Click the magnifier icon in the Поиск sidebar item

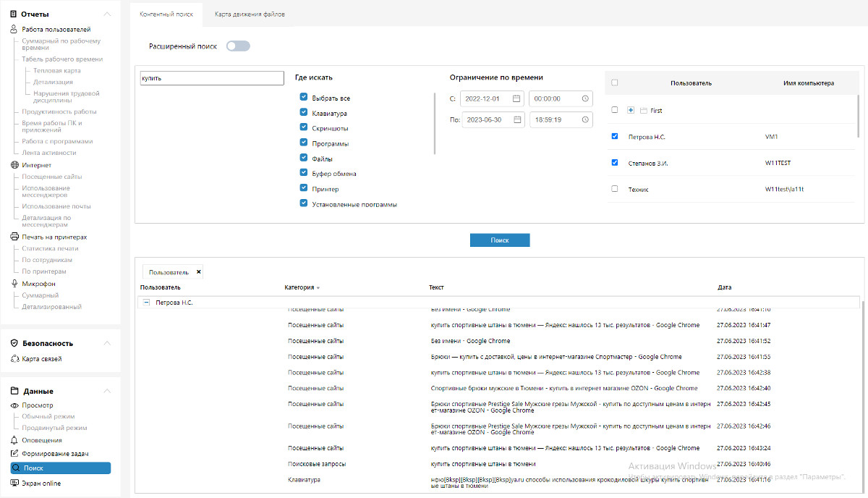17,468
